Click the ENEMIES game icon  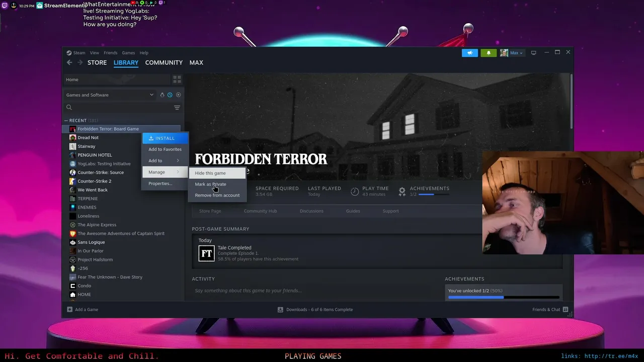pos(73,207)
